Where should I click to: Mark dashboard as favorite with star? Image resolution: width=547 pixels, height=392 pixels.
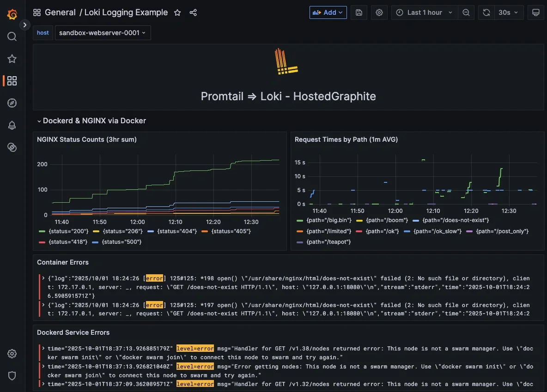point(177,12)
